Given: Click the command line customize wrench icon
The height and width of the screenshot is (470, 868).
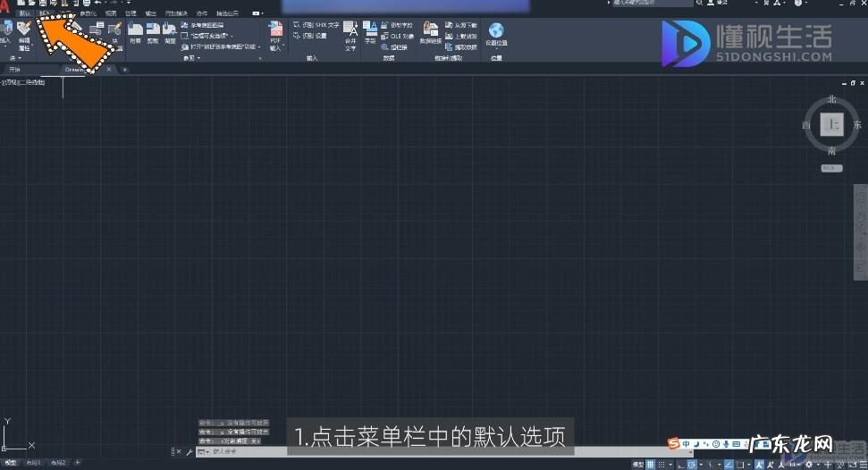Looking at the screenshot, I should click(x=190, y=452).
